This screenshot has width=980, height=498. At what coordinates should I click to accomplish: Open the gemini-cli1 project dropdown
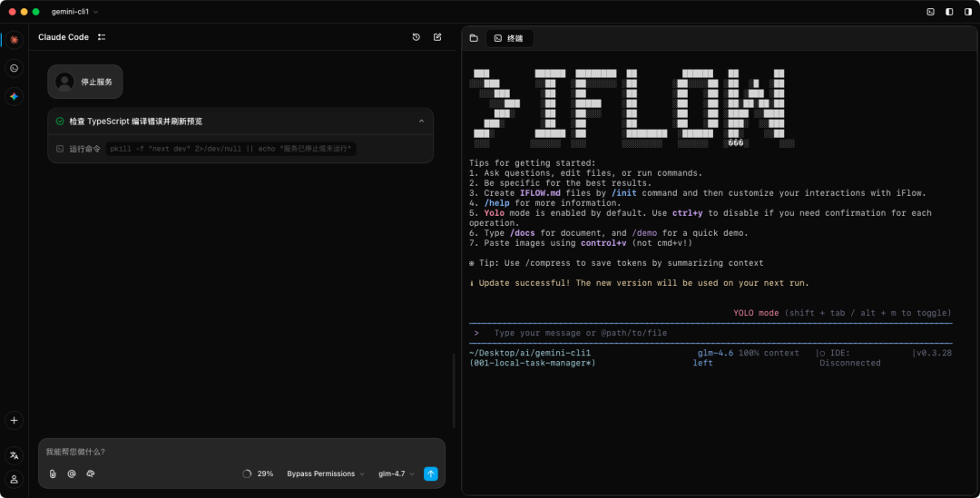click(x=75, y=12)
